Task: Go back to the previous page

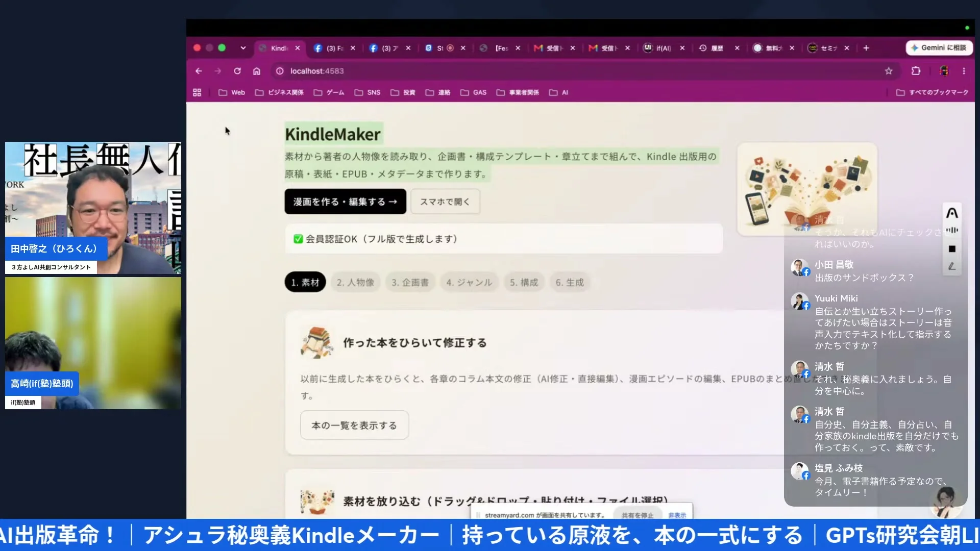Action: (199, 71)
